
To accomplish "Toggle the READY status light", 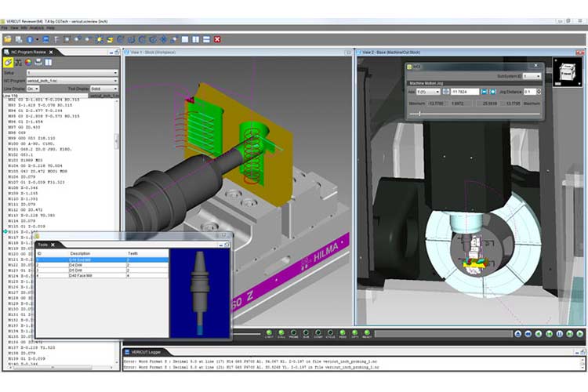I will point(367,332).
